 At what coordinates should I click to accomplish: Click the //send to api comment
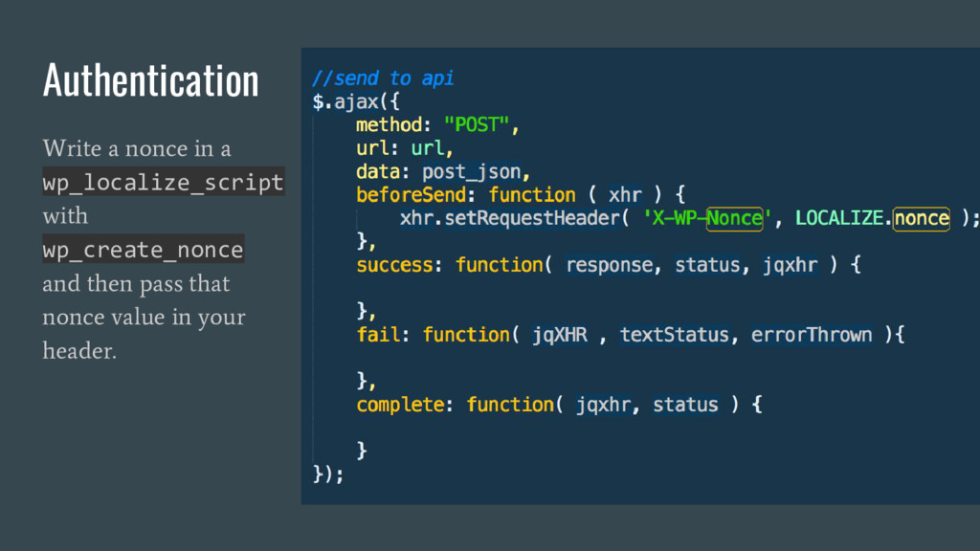[x=383, y=78]
